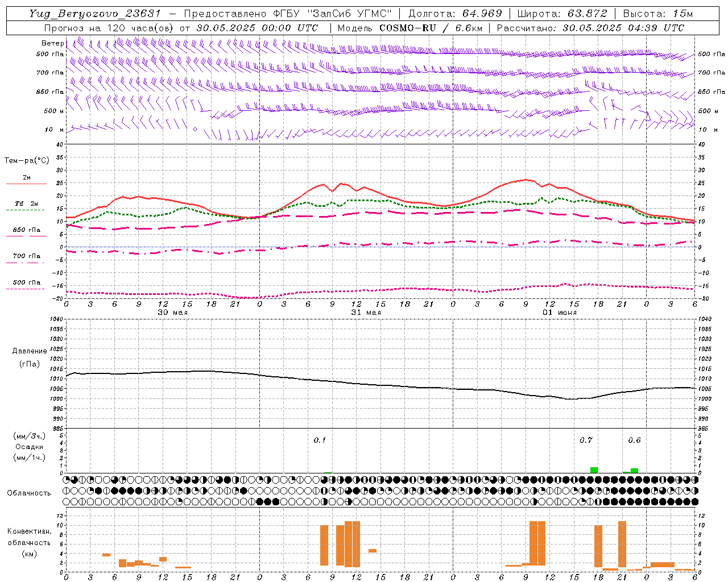This screenshot has height=582, width=728.
Task: Click the precipitation amount 0.6
Action: 634,440
